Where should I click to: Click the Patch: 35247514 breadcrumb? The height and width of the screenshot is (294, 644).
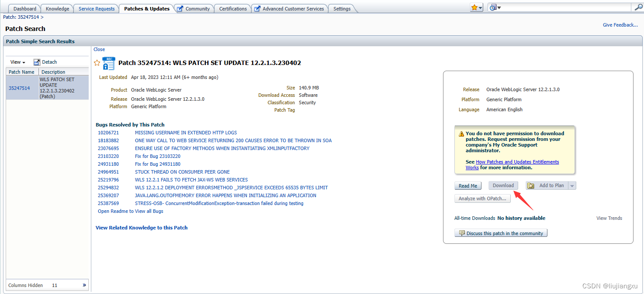click(21, 17)
